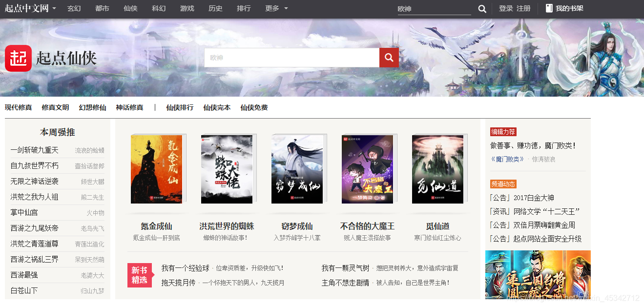This screenshot has height=307, width=644.
Task: Focus the top bar search field
Action: (435, 9)
